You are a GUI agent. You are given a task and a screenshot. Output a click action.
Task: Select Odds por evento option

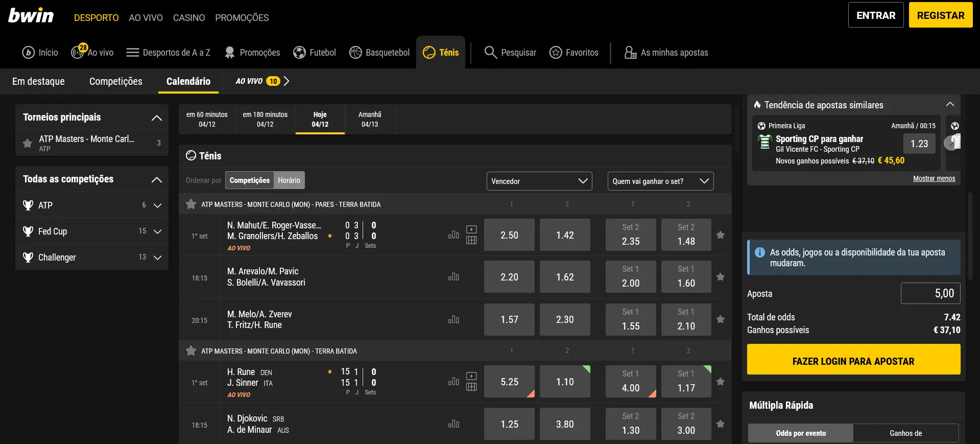pyautogui.click(x=801, y=433)
